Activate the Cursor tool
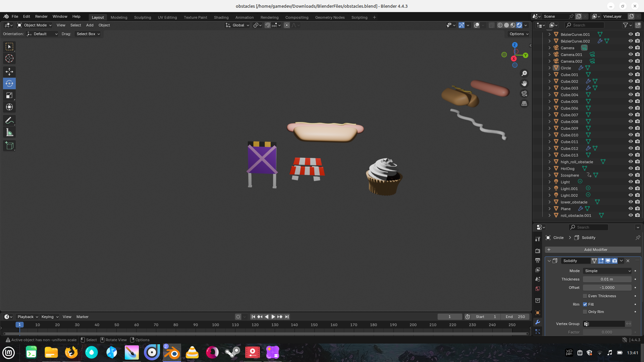The width and height of the screenshot is (644, 362). (x=9, y=58)
